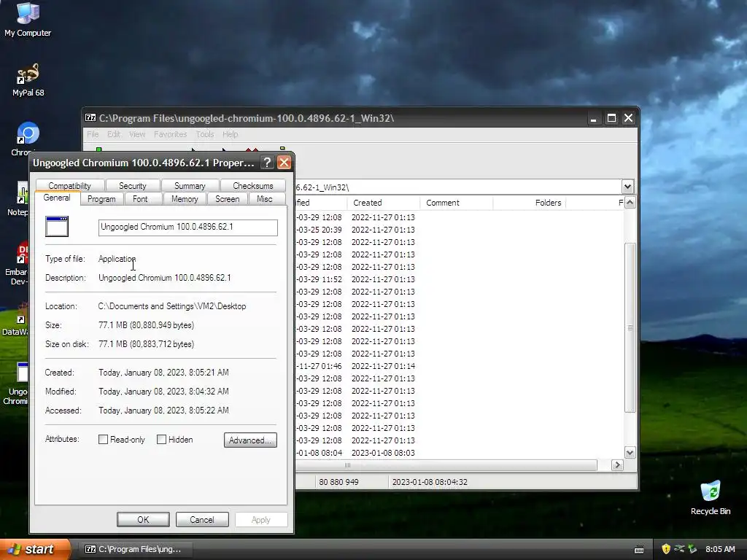Click the 7-Zip scrollbar down arrow
Screen dimensions: 747x560
click(x=630, y=453)
